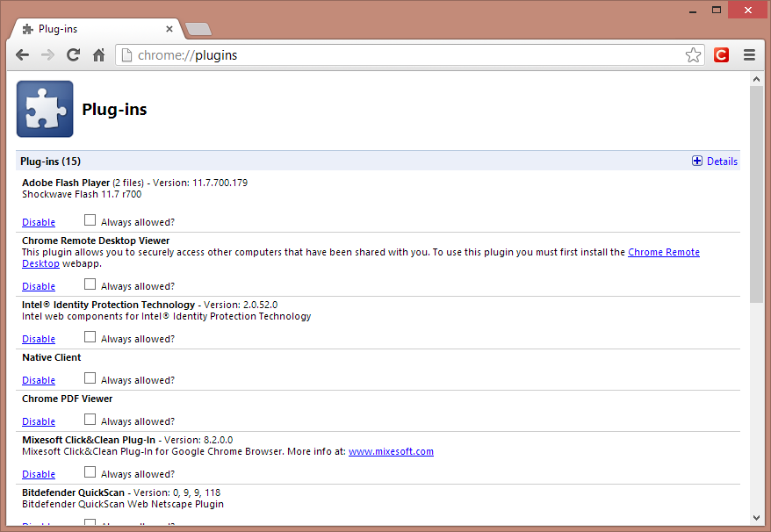Click the Shockwave Flash 11.7 r700 text

click(82, 194)
